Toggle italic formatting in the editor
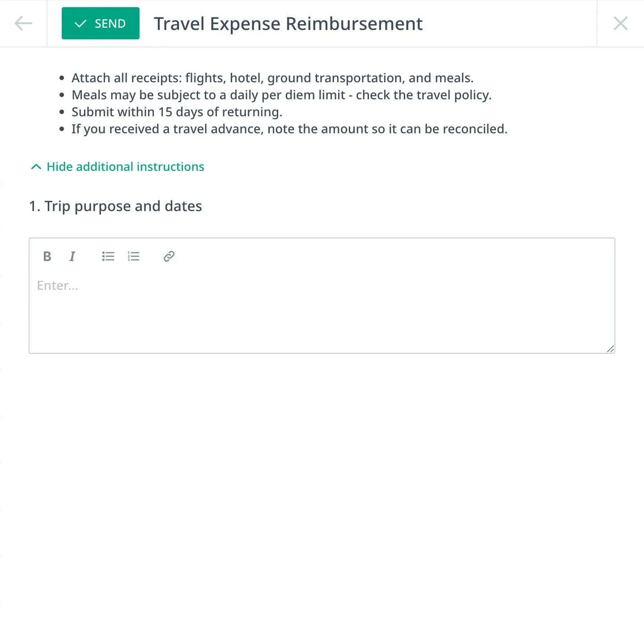This screenshot has height=644, width=644. [x=72, y=256]
